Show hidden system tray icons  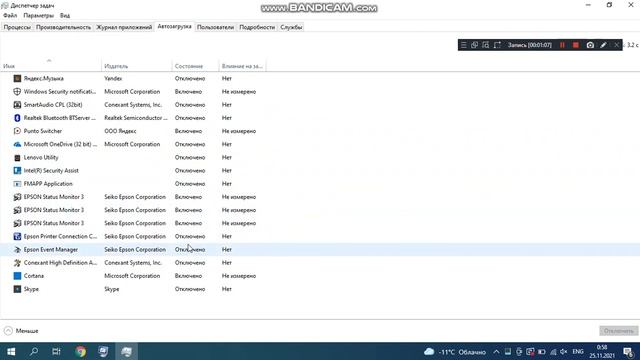point(496,352)
